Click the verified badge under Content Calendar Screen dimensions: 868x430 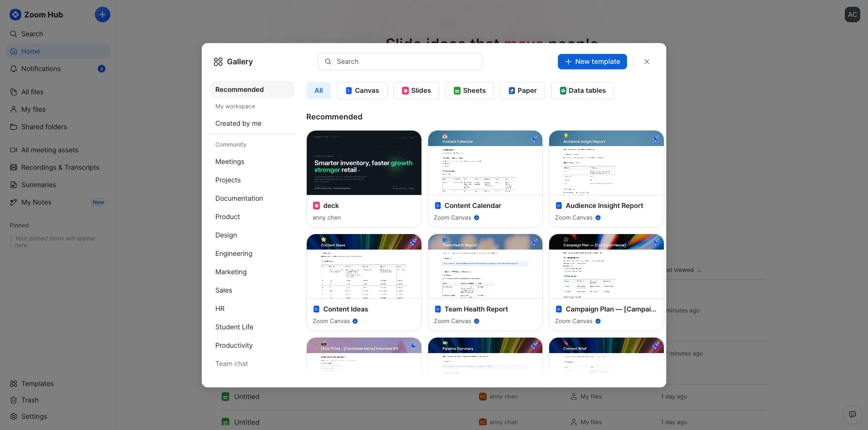pos(477,218)
